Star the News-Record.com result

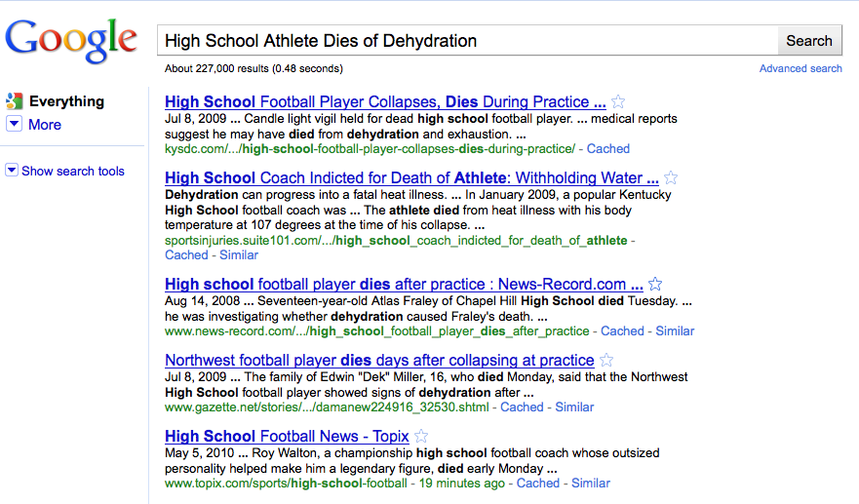tap(655, 285)
